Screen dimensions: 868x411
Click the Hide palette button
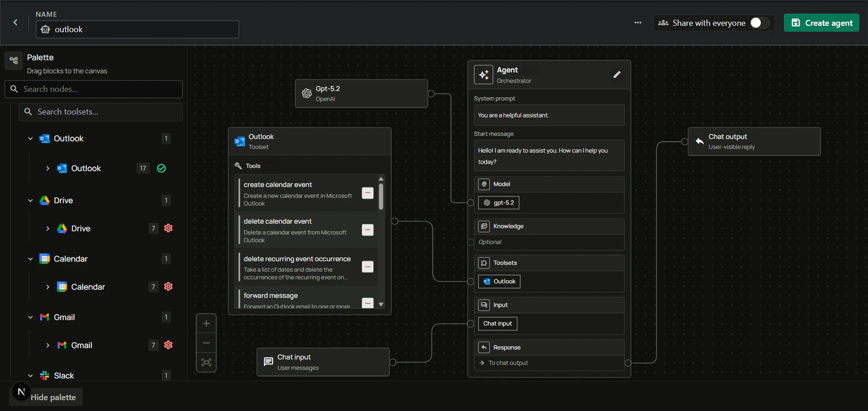coord(53,397)
